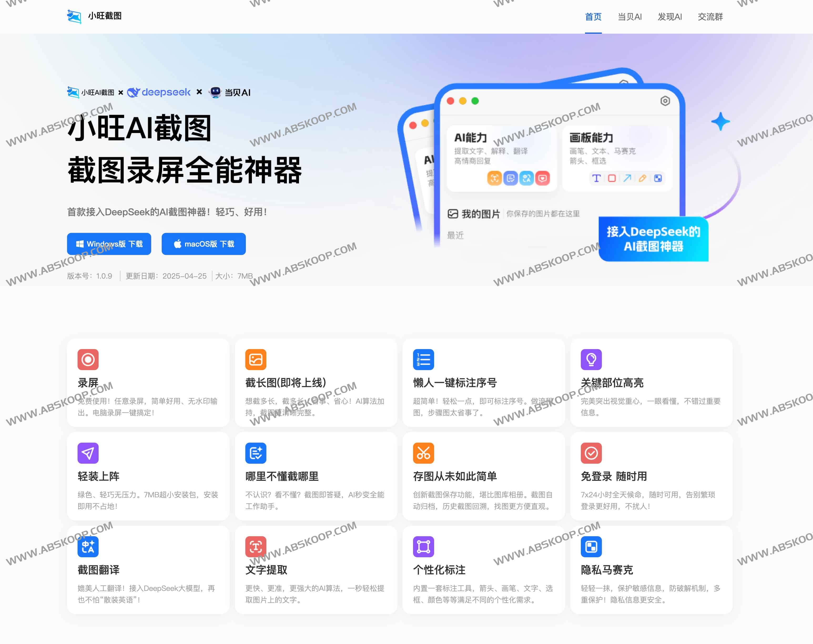Click the 版本号：1.0.9 text
Image resolution: width=813 pixels, height=644 pixels.
90,276
